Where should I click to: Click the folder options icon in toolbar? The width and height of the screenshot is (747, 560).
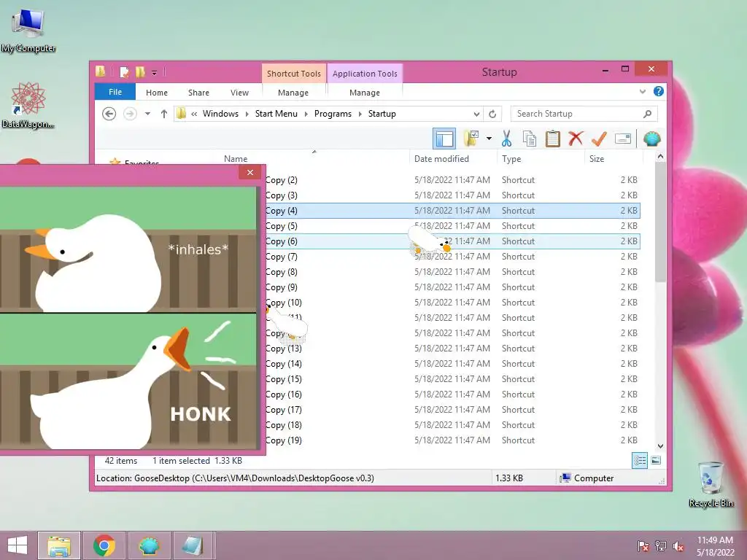471,139
